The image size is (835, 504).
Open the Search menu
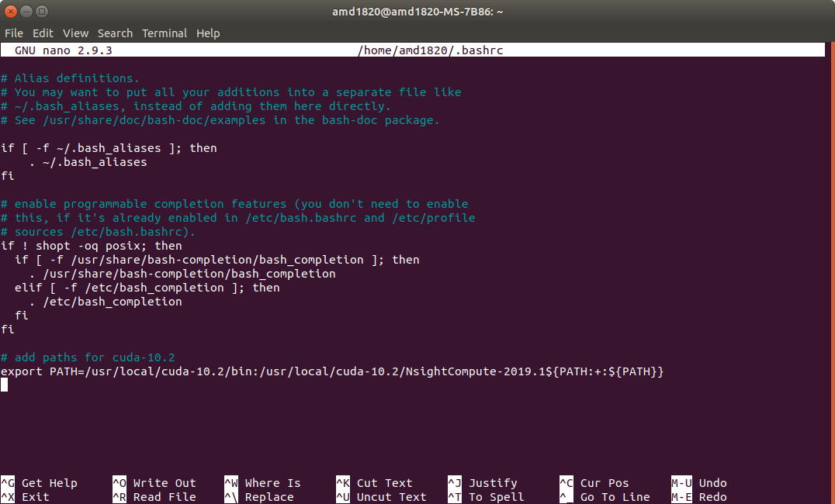pos(115,33)
